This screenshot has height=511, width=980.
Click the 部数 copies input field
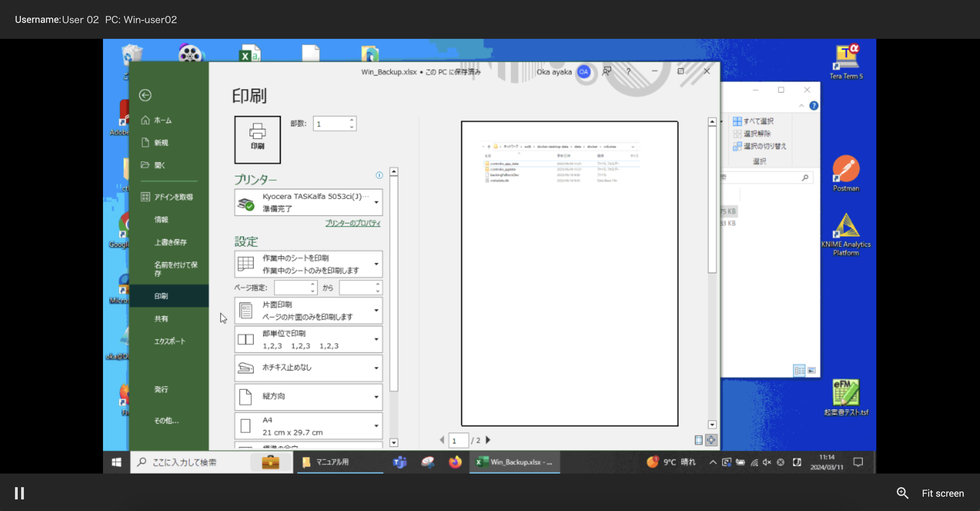[x=330, y=124]
